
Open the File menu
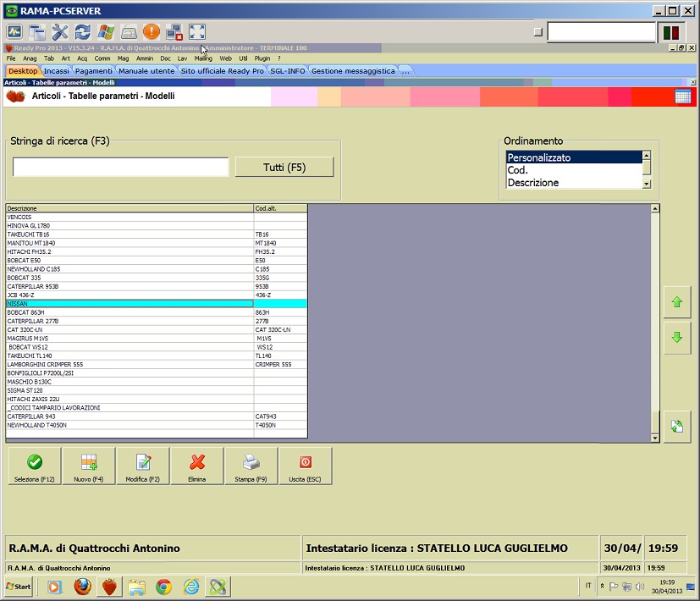click(11, 58)
